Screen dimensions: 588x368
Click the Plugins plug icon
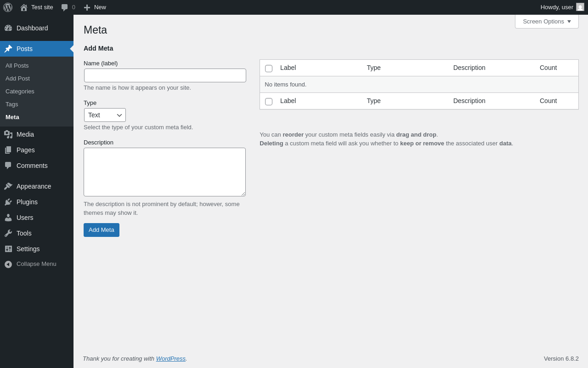pyautogui.click(x=8, y=202)
